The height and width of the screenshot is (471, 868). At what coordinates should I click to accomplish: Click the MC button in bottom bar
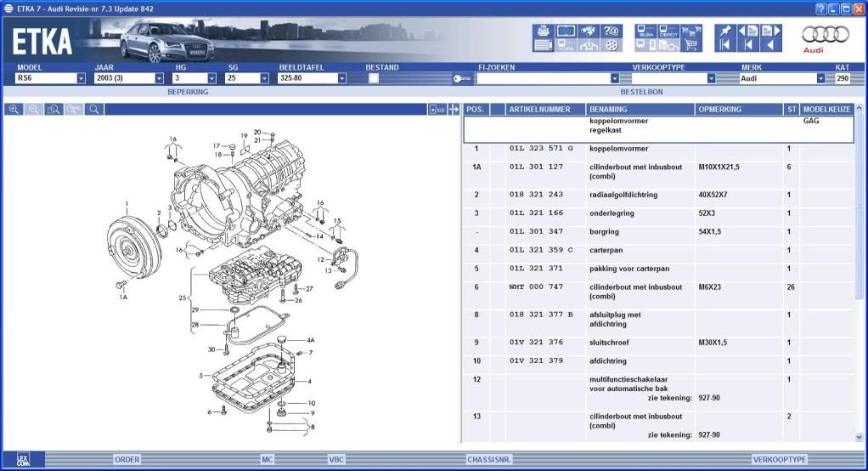point(268,459)
